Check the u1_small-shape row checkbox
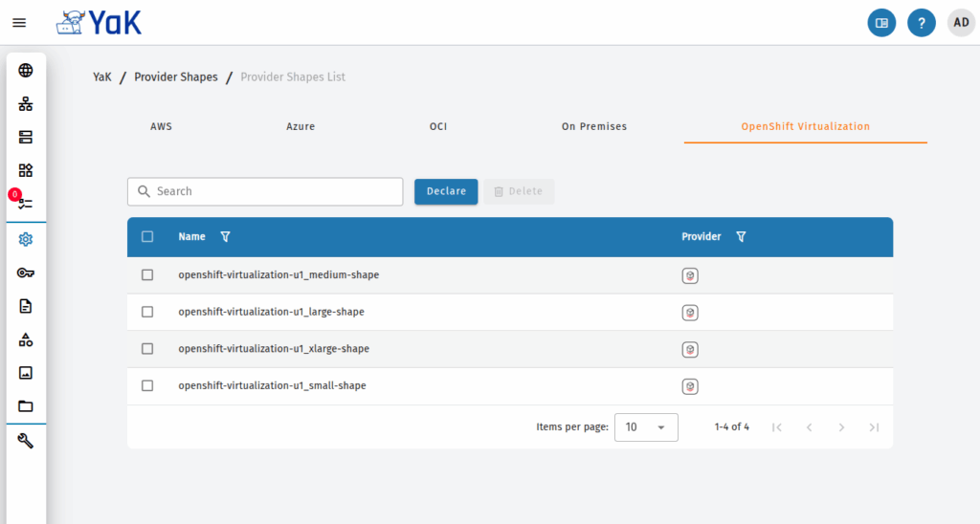Screen dimensions: 980x524 tap(147, 385)
